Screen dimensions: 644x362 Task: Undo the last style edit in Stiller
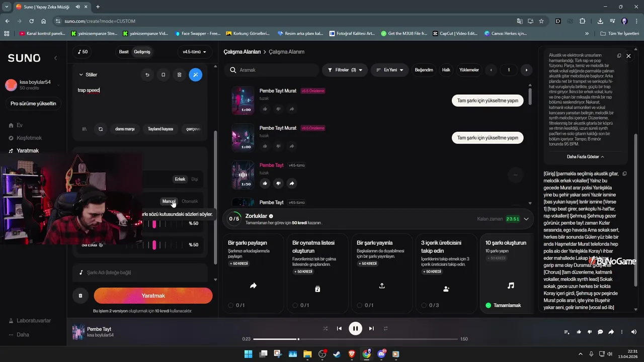[x=147, y=75]
